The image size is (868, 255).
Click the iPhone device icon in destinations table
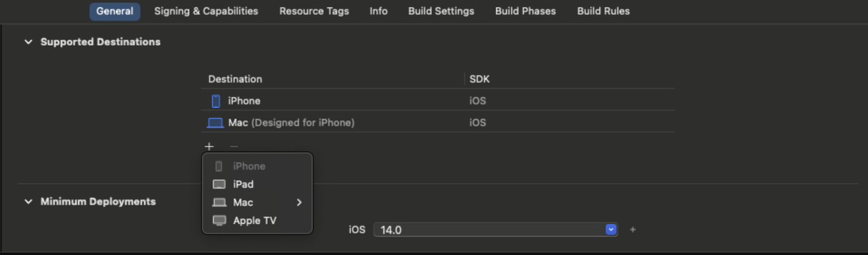pos(216,101)
